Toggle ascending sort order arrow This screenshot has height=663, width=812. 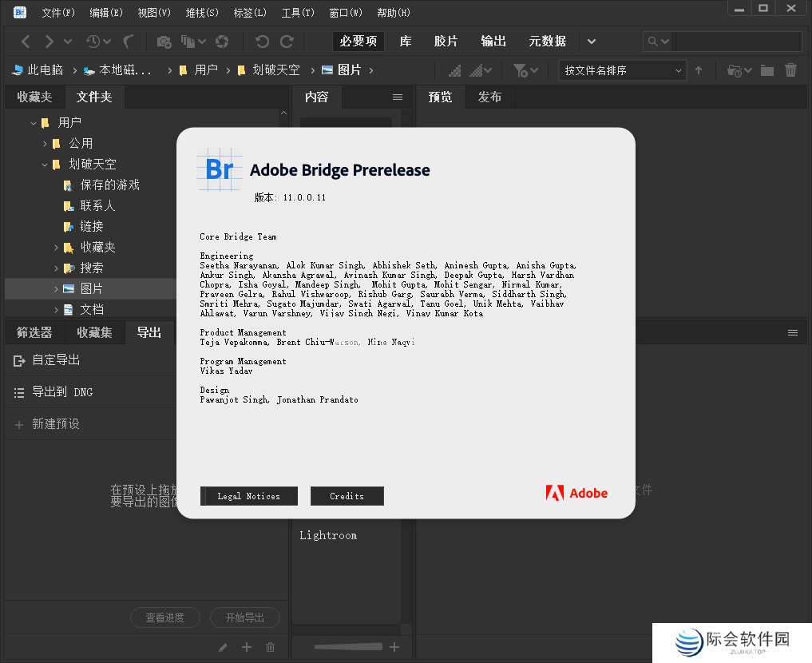tap(699, 70)
